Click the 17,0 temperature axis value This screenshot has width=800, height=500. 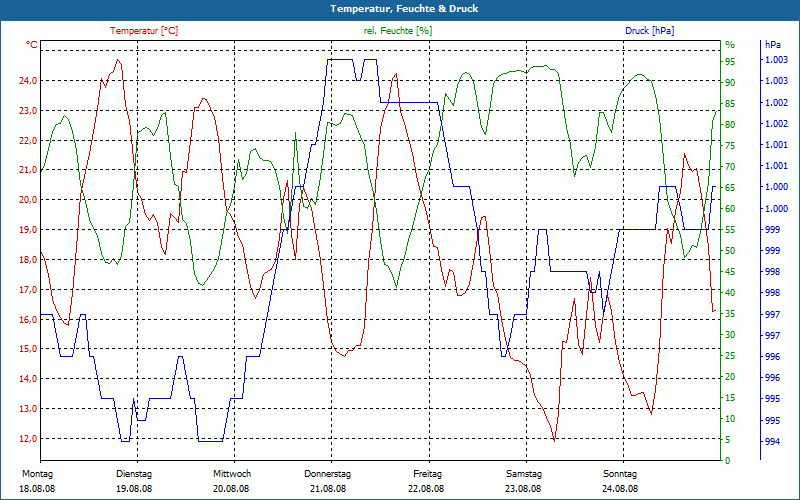pos(28,290)
